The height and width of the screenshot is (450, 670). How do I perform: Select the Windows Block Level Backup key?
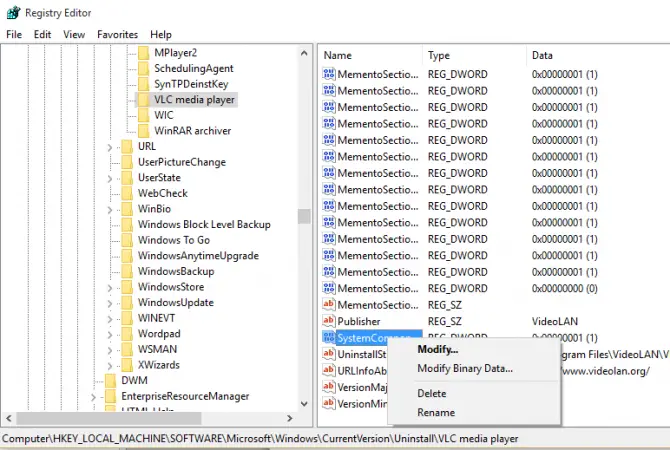click(x=204, y=225)
